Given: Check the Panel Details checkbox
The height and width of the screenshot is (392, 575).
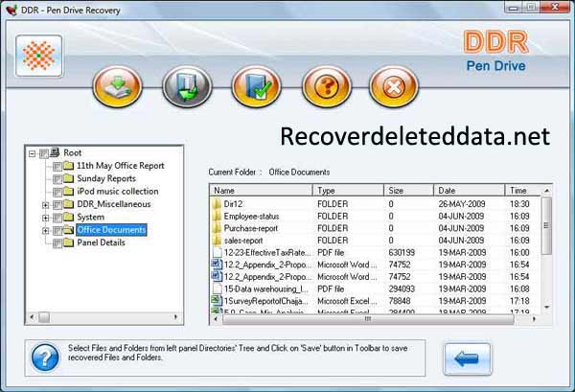Looking at the screenshot, I should coord(57,243).
